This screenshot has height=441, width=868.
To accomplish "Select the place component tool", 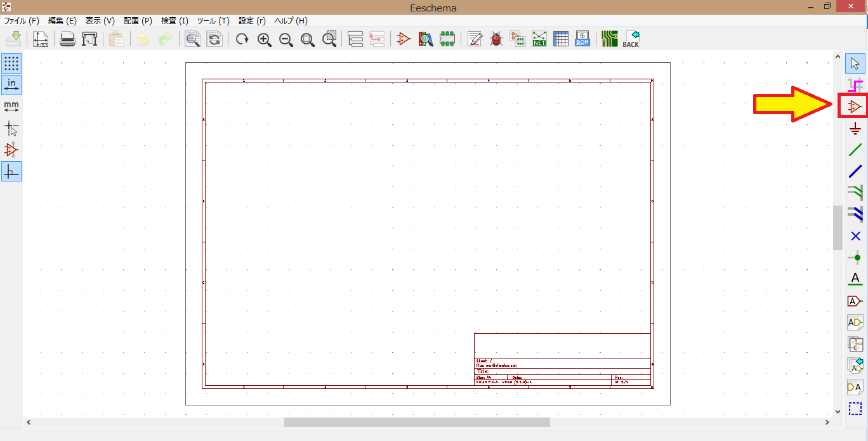I will coord(855,107).
